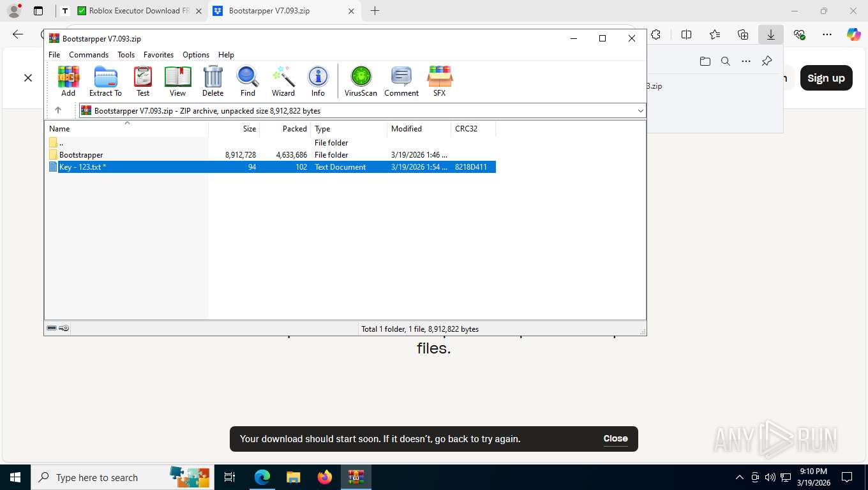
Task: Open Task View on the taskbar
Action: pos(230,477)
